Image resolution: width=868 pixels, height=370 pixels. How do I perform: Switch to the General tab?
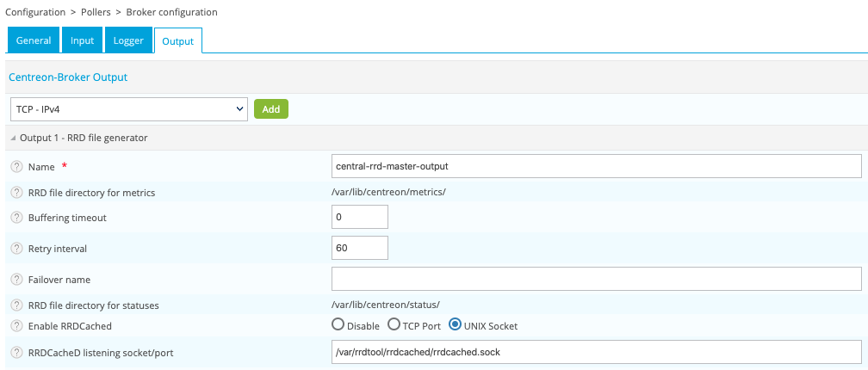(x=34, y=40)
